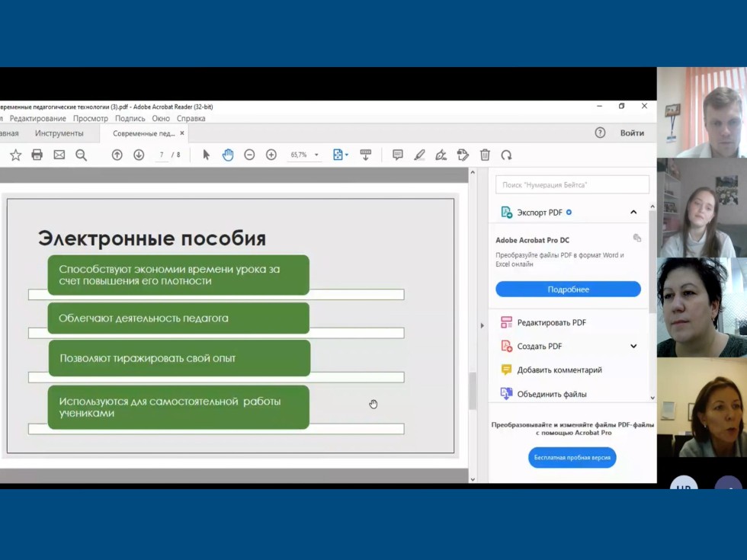Choose the arrow selection tool
The height and width of the screenshot is (560, 747).
pos(206,155)
